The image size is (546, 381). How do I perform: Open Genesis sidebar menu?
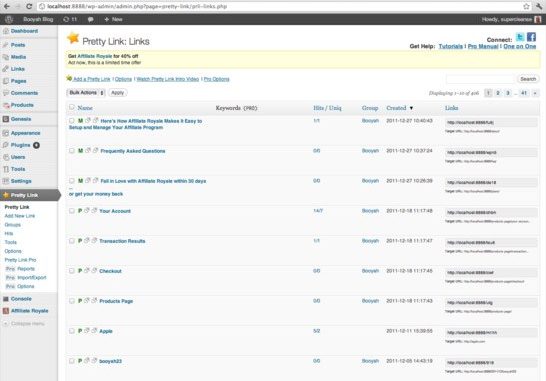click(21, 119)
